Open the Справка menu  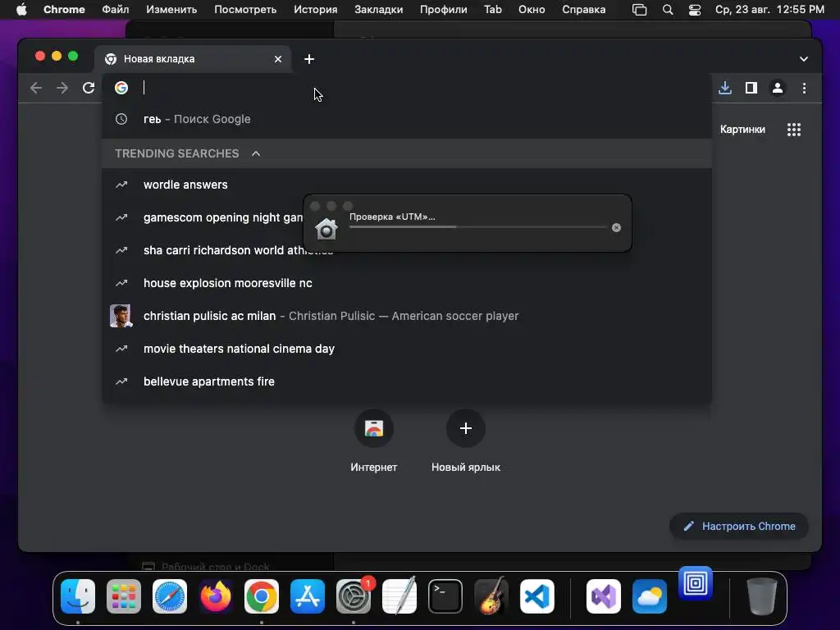tap(584, 10)
